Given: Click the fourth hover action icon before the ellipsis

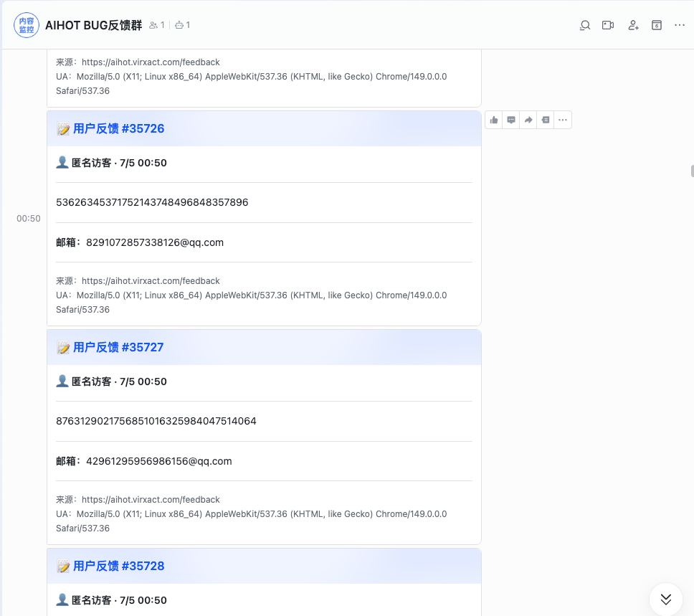Looking at the screenshot, I should (x=546, y=120).
